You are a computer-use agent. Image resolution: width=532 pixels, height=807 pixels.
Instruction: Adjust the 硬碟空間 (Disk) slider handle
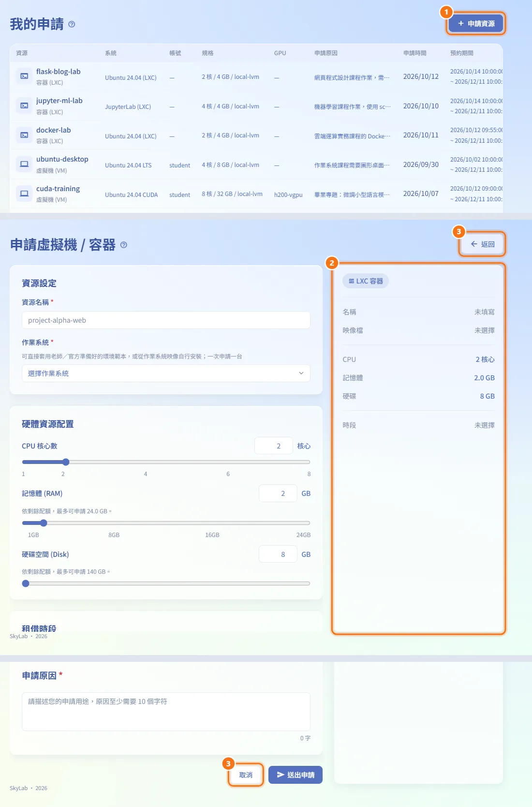(26, 583)
